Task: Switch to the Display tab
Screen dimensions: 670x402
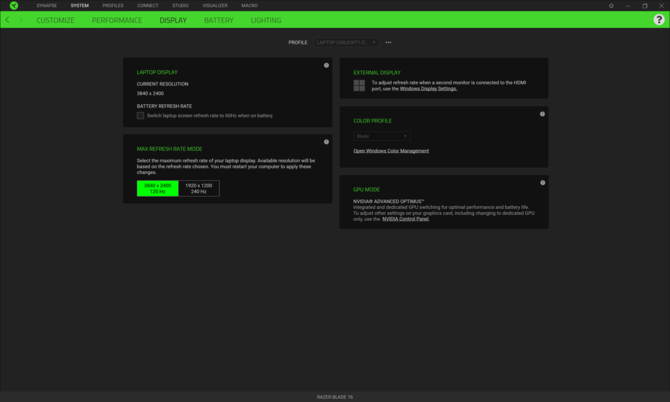Action: tap(173, 20)
